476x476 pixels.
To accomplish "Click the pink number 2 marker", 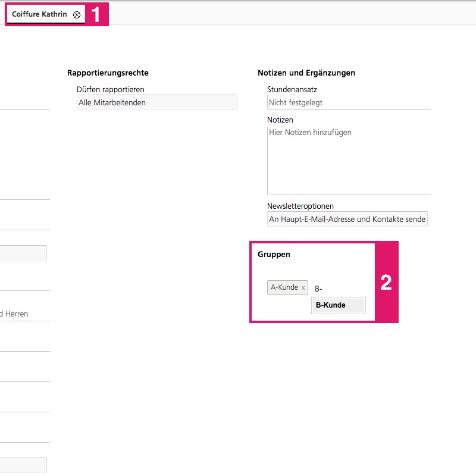I will click(x=386, y=283).
